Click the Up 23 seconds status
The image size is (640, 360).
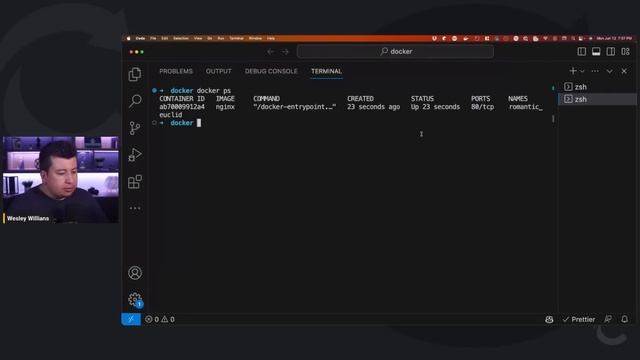(x=435, y=107)
